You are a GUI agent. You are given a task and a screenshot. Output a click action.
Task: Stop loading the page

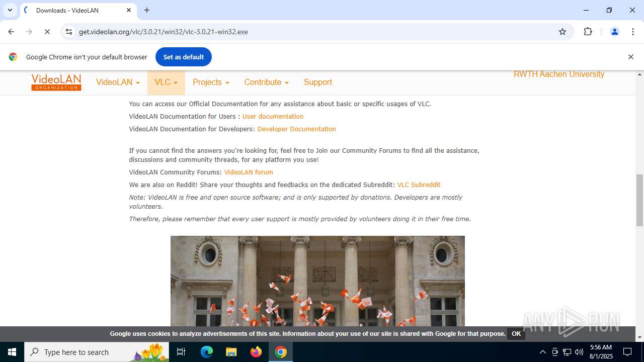pos(47,32)
